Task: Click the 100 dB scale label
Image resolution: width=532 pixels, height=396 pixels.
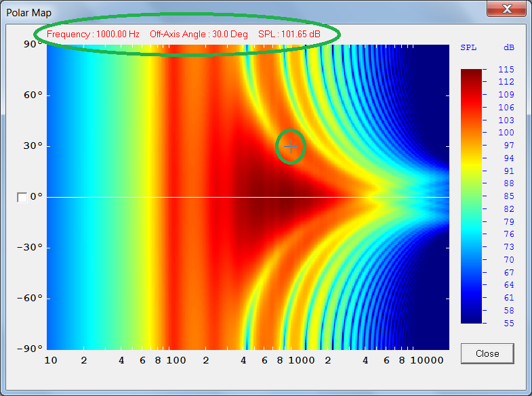Action: click(x=506, y=133)
